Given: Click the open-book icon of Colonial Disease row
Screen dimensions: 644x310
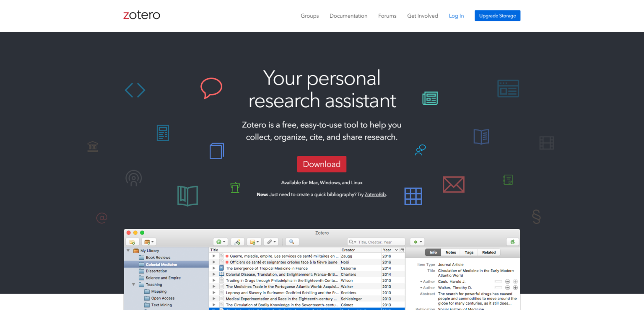Looking at the screenshot, I should (x=221, y=274).
